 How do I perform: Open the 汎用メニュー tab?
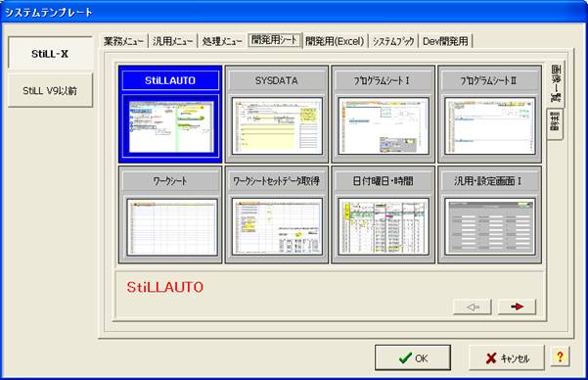tap(173, 41)
